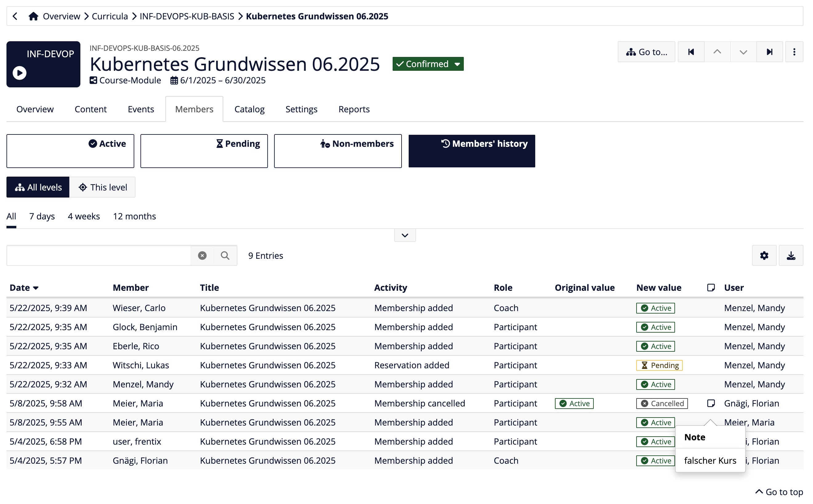Expand the filter chevron below tabs
This screenshot has width=813, height=504.
(x=405, y=235)
